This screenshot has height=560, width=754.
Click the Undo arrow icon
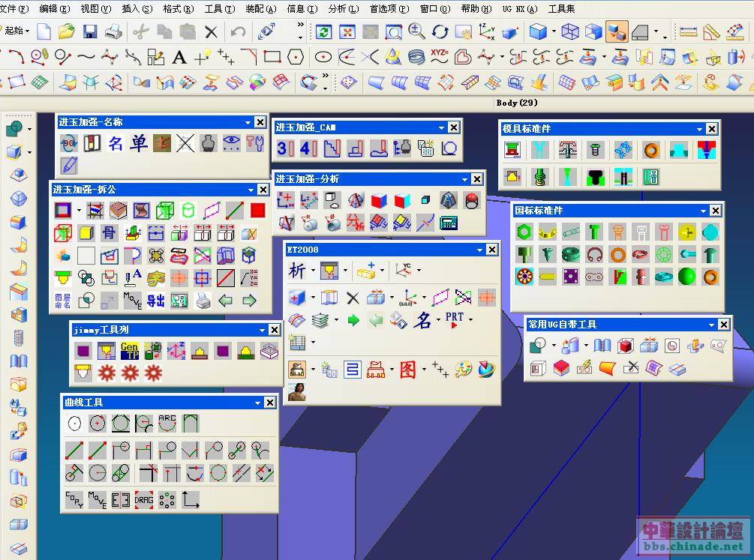[238, 31]
